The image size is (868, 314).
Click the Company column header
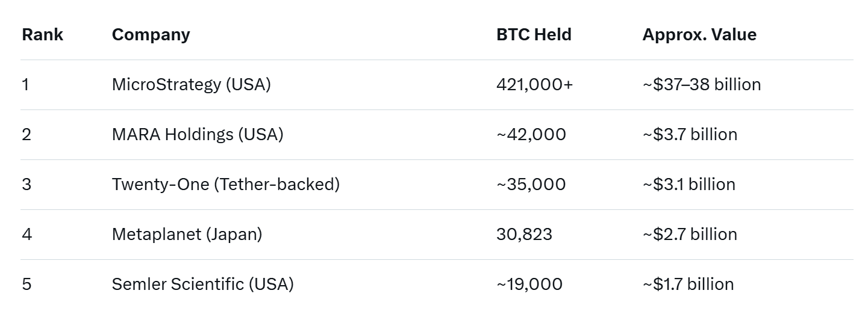[x=151, y=35]
